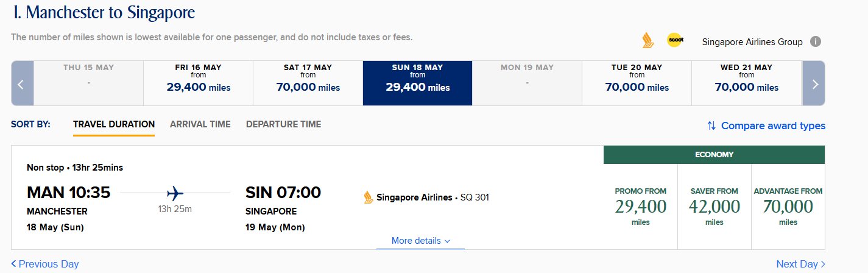This screenshot has height=273, width=868.
Task: Choose Advantage fare from 70,000 miles
Action: pos(788,207)
